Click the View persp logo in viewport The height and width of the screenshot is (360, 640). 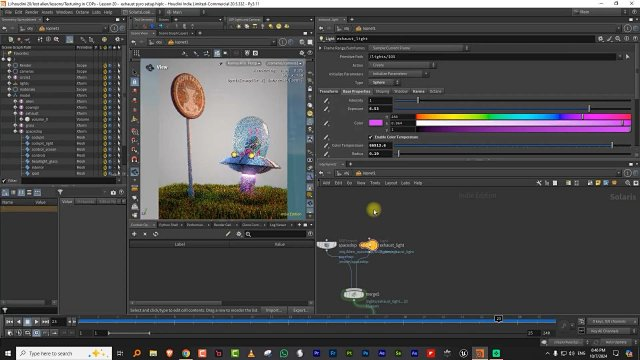tap(150, 67)
